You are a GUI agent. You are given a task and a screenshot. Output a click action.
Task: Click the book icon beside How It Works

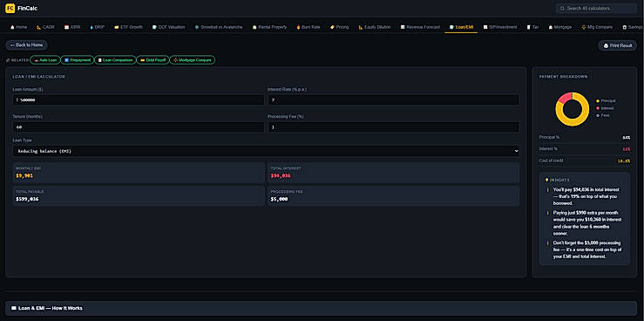(14, 308)
